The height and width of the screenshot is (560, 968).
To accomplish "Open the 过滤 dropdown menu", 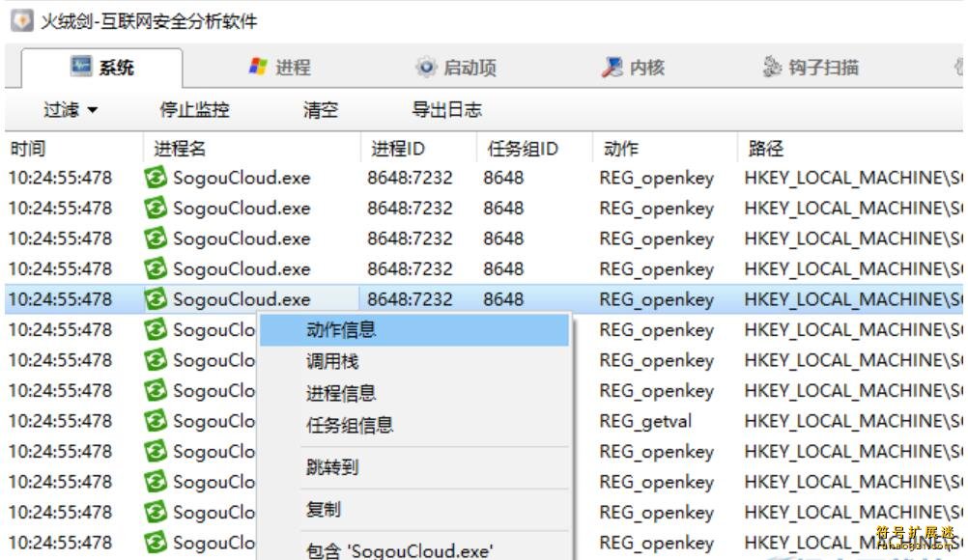I will click(71, 110).
